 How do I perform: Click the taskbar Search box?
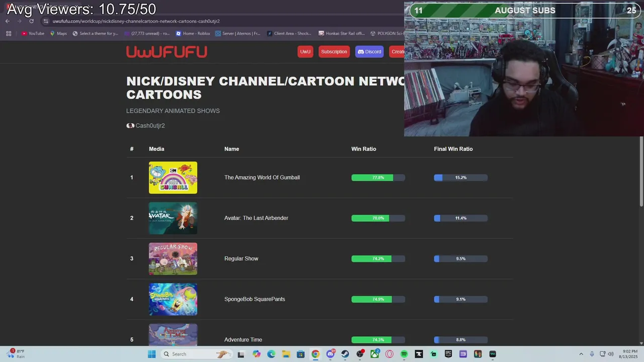pos(198,354)
